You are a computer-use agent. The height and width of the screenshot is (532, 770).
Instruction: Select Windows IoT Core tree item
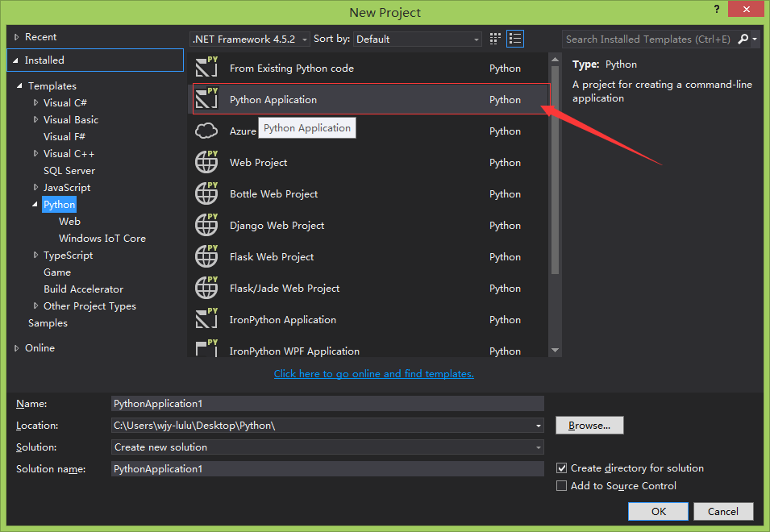tap(102, 238)
